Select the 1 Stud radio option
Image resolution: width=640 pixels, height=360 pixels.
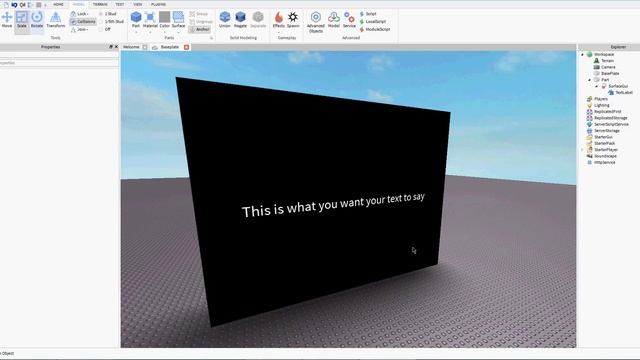(x=108, y=14)
